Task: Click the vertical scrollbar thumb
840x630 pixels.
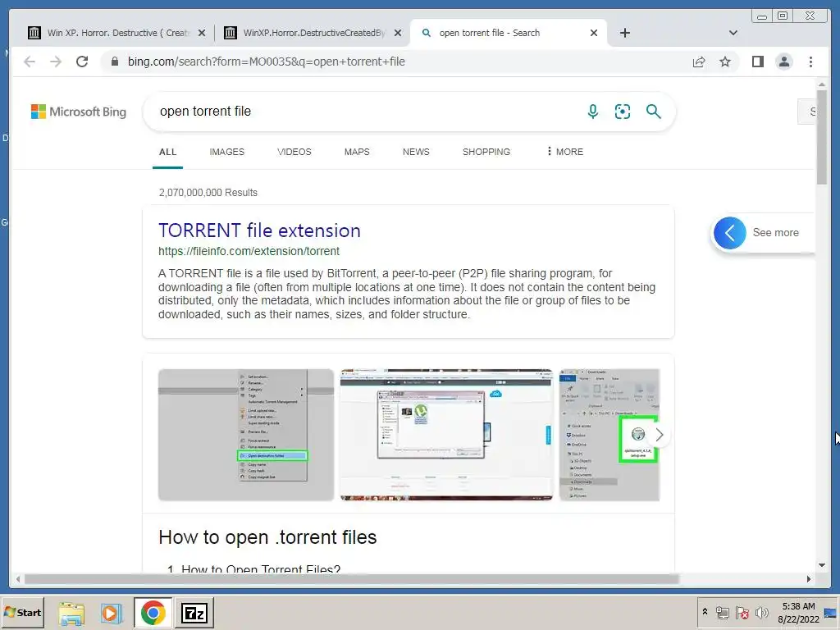Action: tap(822, 138)
